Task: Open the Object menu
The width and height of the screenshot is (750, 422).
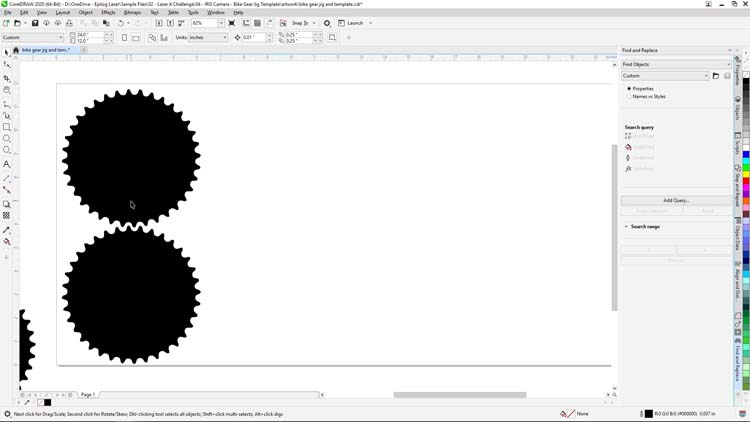Action: 86,12
